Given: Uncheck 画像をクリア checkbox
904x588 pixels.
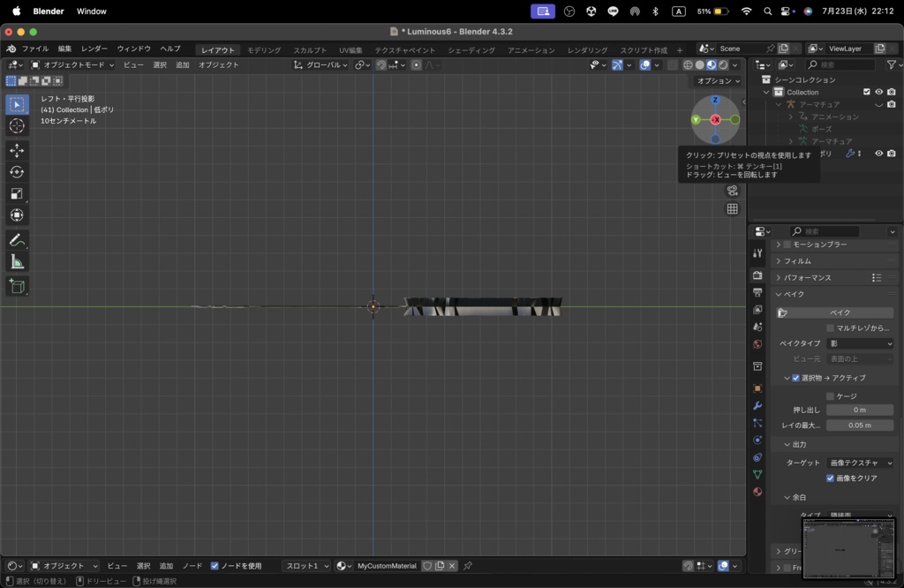Looking at the screenshot, I should tap(830, 479).
